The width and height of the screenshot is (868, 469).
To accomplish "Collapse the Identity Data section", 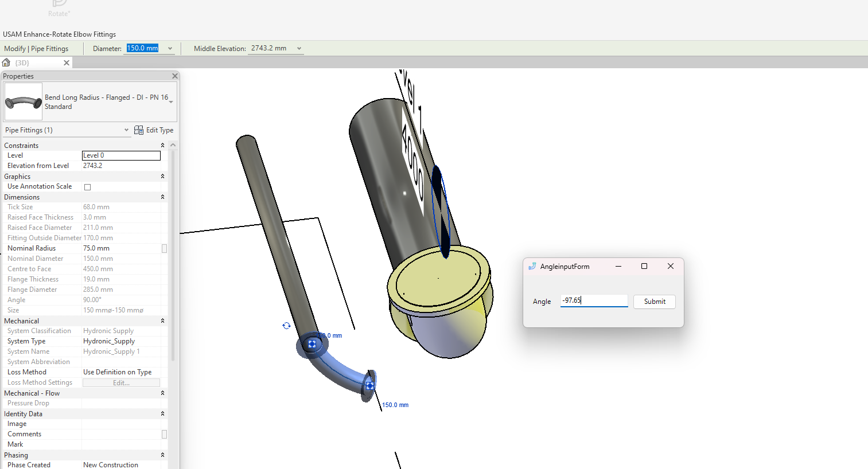I will coord(162,414).
